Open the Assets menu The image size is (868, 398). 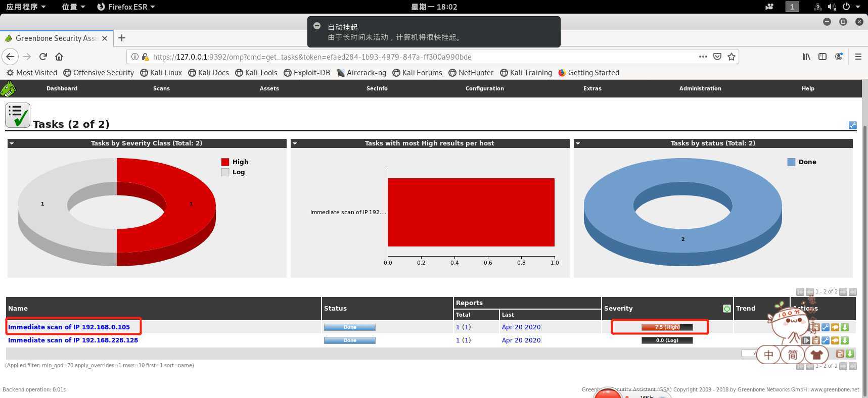pos(269,88)
